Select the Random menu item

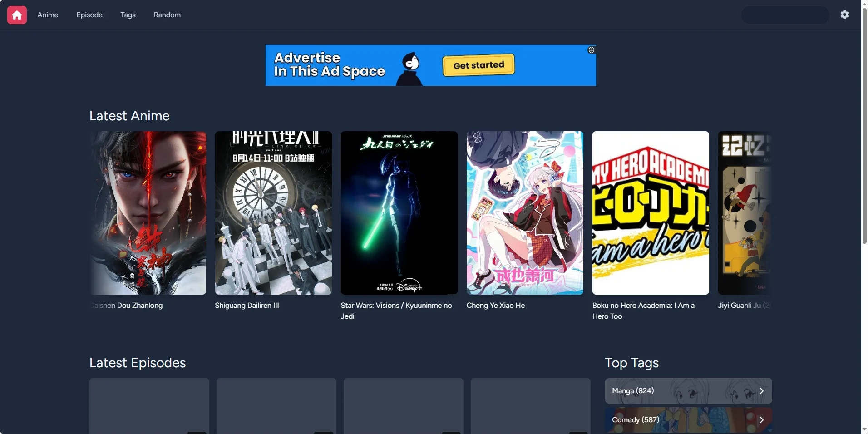167,15
